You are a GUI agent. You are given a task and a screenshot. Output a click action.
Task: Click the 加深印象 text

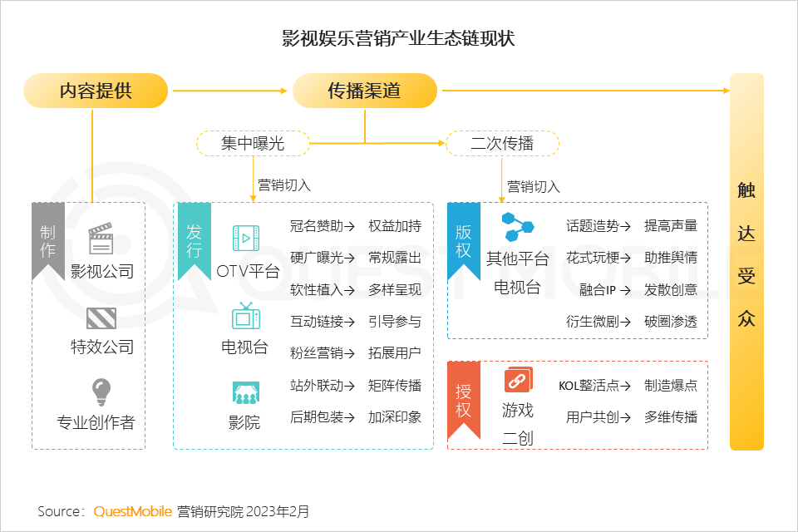(x=395, y=417)
